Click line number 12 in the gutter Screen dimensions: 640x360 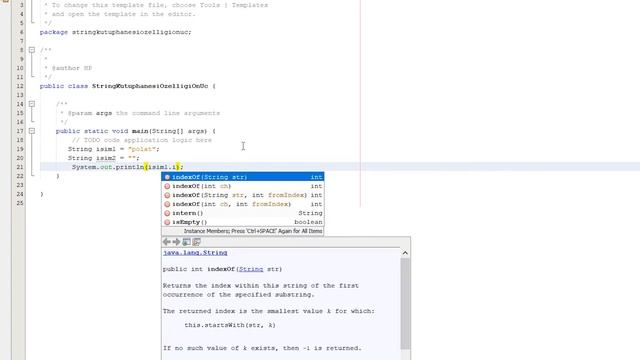[20, 86]
